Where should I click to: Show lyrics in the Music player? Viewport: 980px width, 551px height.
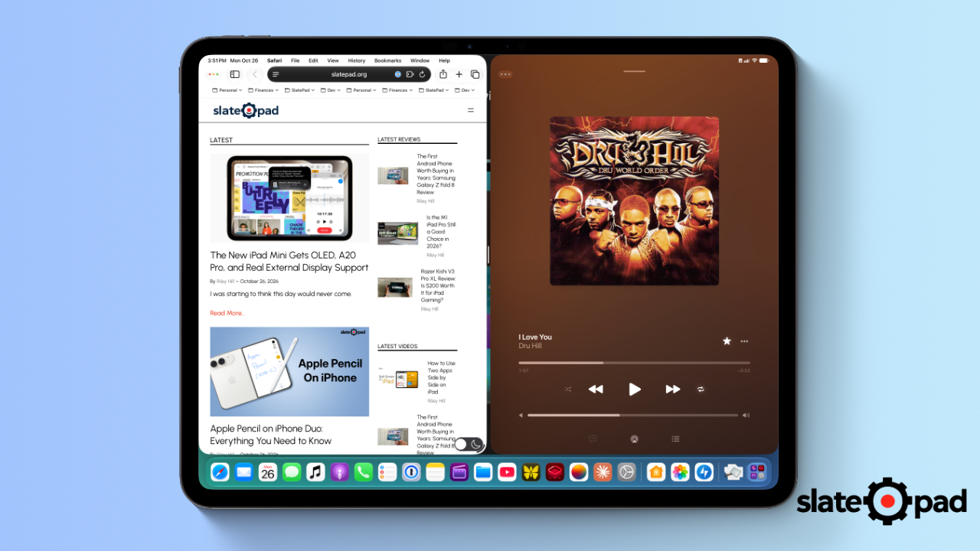593,439
